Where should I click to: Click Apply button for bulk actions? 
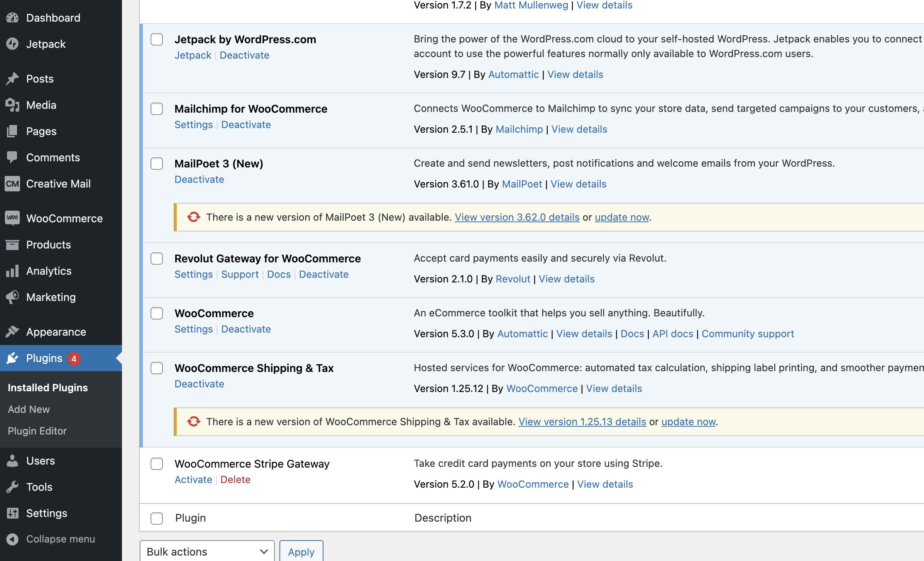click(301, 551)
